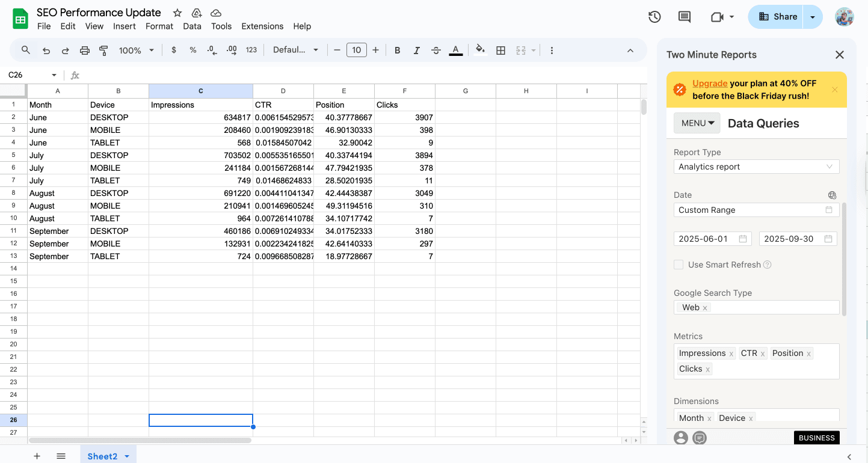
Task: Open the Fill color tool
Action: point(479,50)
